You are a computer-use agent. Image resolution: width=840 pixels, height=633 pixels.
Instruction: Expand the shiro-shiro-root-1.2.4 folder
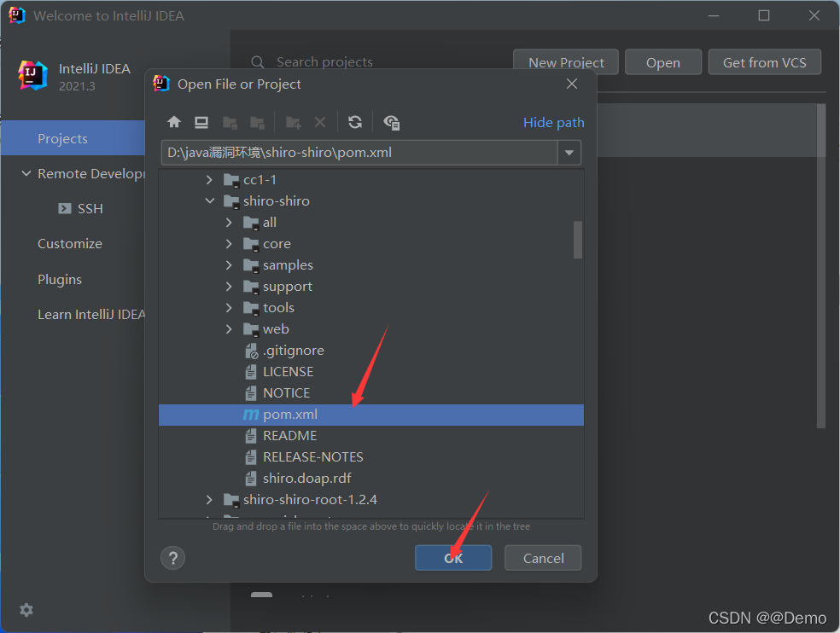coord(209,500)
